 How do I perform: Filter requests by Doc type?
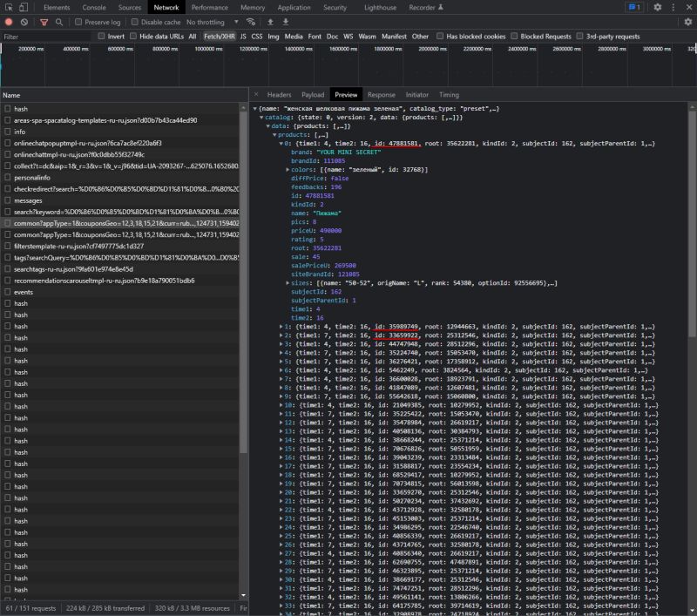pos(332,37)
